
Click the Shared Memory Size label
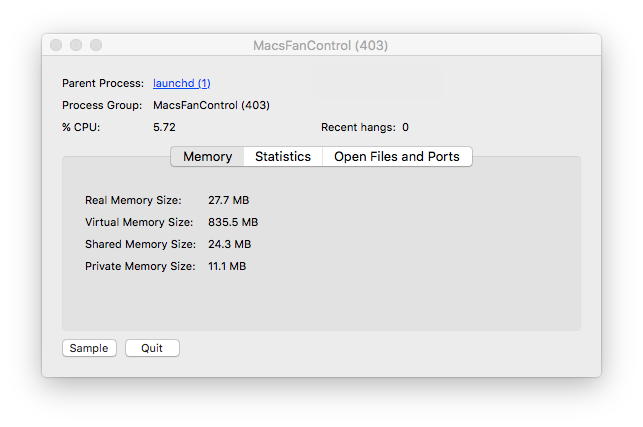pos(140,244)
